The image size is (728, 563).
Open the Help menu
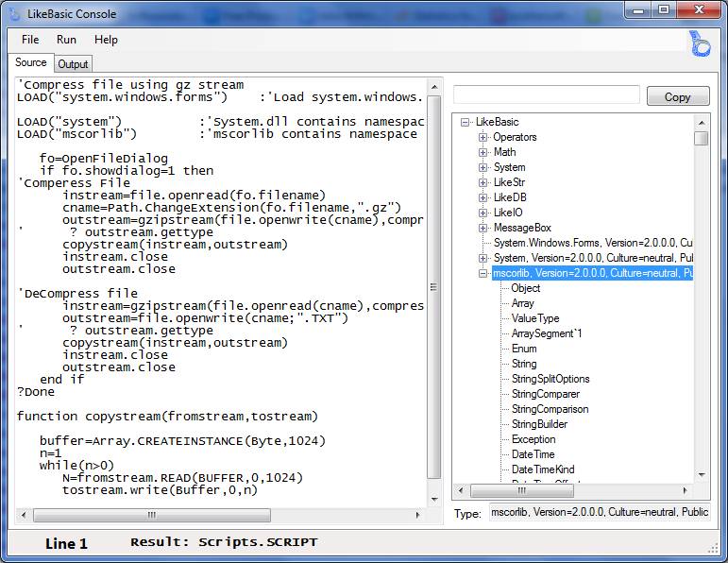pos(106,40)
